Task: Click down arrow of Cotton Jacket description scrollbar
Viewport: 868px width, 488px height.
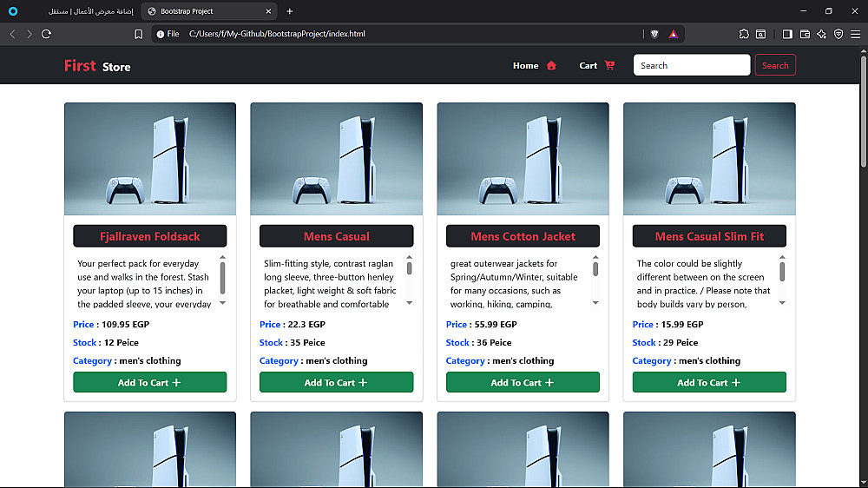Action: (x=595, y=303)
